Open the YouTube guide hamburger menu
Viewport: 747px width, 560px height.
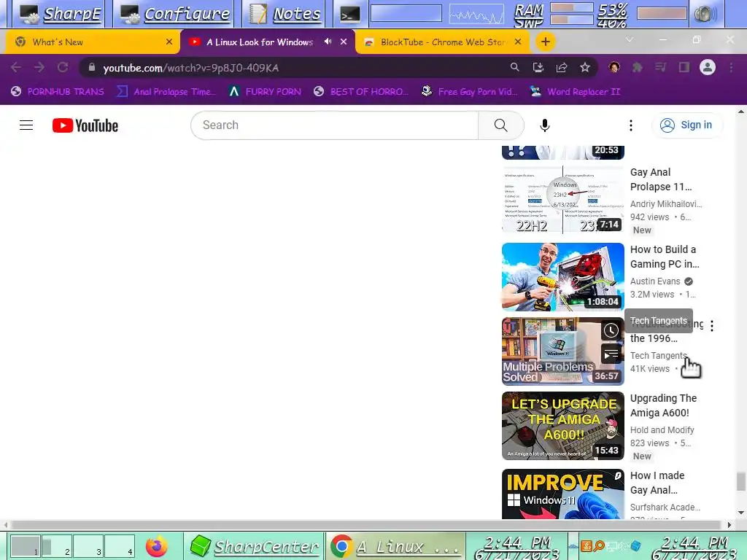pyautogui.click(x=26, y=125)
